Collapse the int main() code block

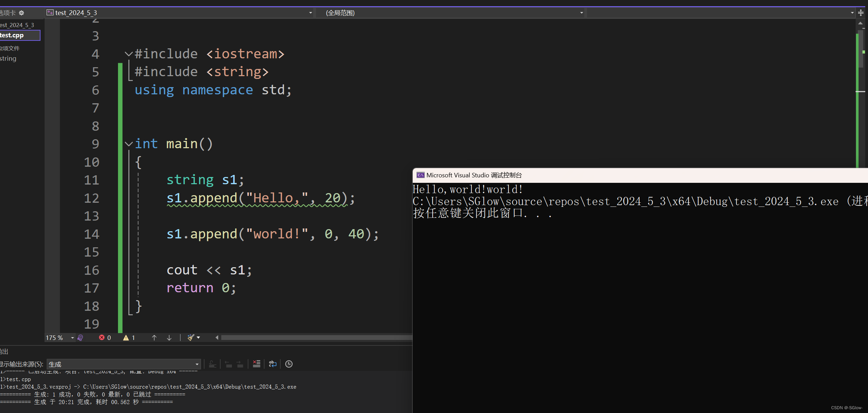129,144
